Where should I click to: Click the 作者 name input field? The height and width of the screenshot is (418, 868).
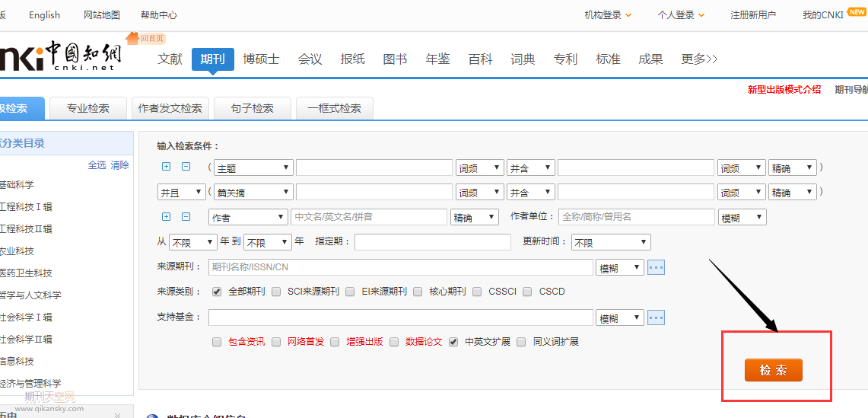(x=368, y=217)
